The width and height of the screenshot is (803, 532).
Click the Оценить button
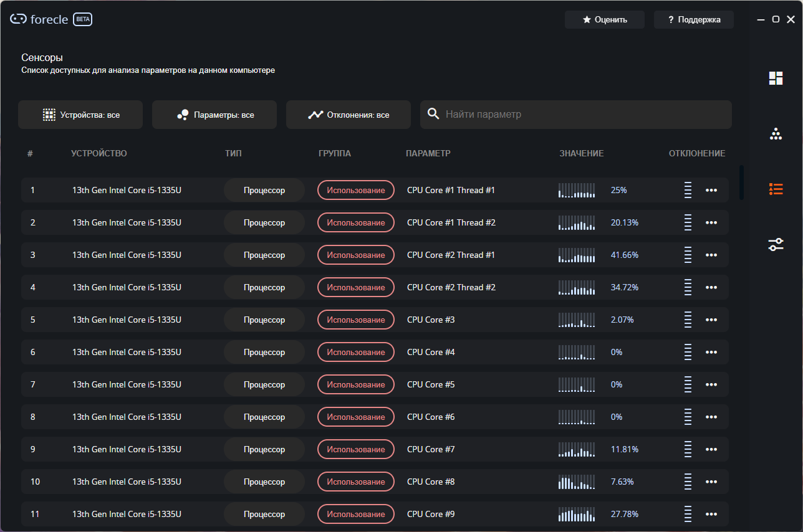[605, 19]
